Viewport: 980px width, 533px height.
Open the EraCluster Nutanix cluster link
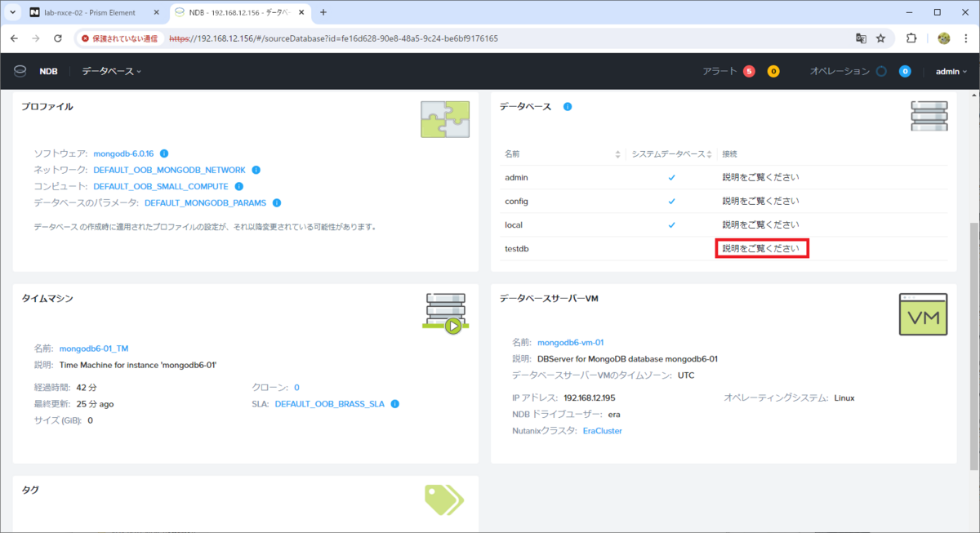[x=603, y=430]
